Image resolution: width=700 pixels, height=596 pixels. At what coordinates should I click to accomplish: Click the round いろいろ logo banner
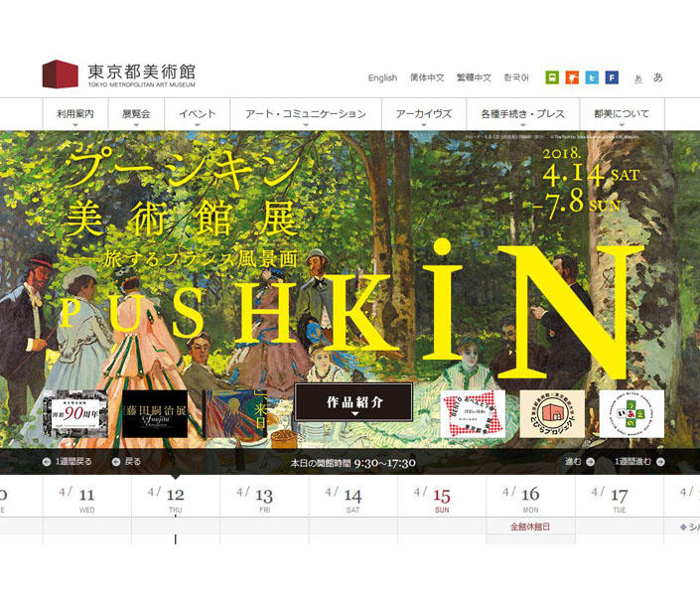coord(630,413)
